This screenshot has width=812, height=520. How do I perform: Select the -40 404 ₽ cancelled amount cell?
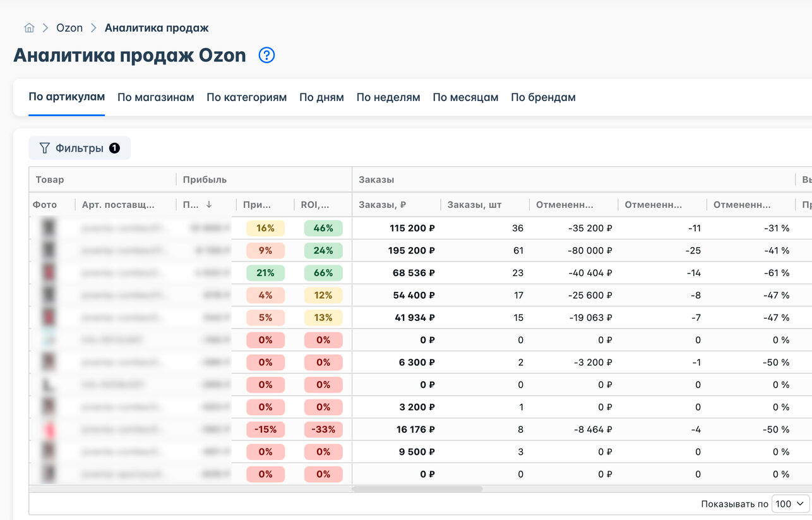pyautogui.click(x=574, y=273)
